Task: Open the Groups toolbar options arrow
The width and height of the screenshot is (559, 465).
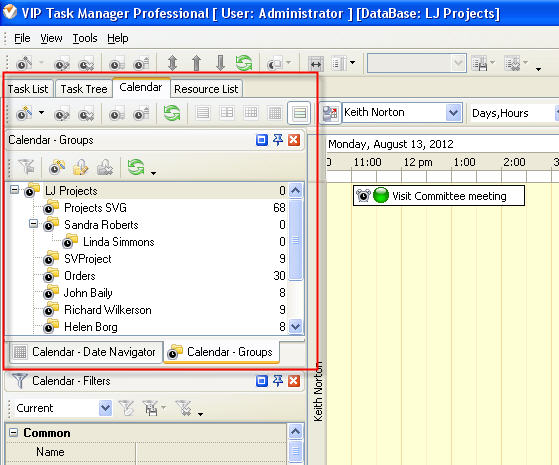Action: pos(153,173)
